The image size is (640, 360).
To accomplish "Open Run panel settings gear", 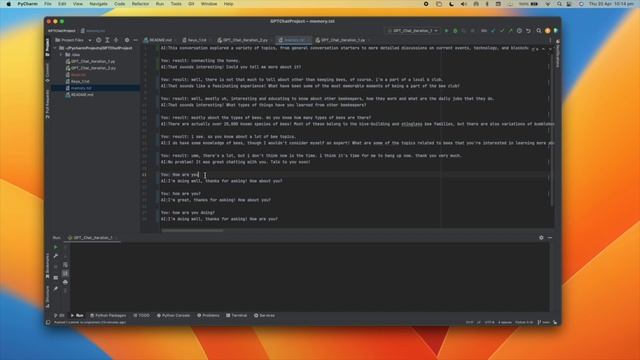I will (x=541, y=238).
